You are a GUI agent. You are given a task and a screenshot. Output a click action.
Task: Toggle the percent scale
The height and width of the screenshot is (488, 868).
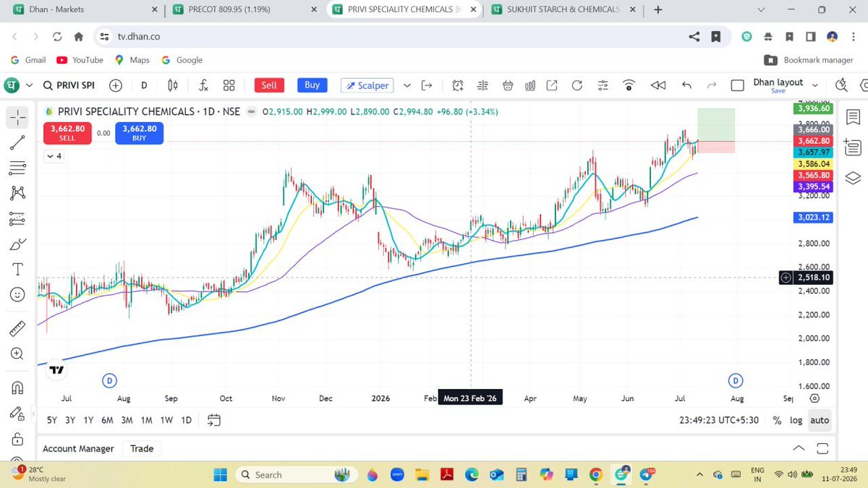pos(777,420)
